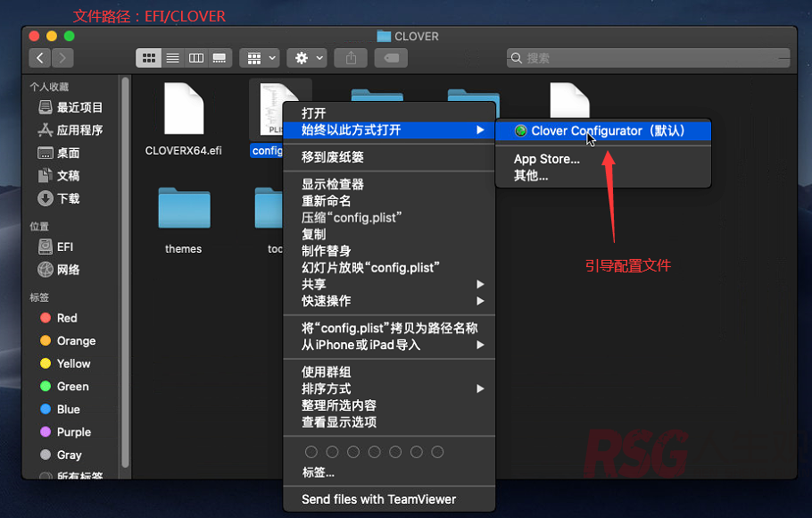Screen dimensions: 812x518
Task: Click the sidebar scrollbar
Action: pyautogui.click(x=125, y=272)
